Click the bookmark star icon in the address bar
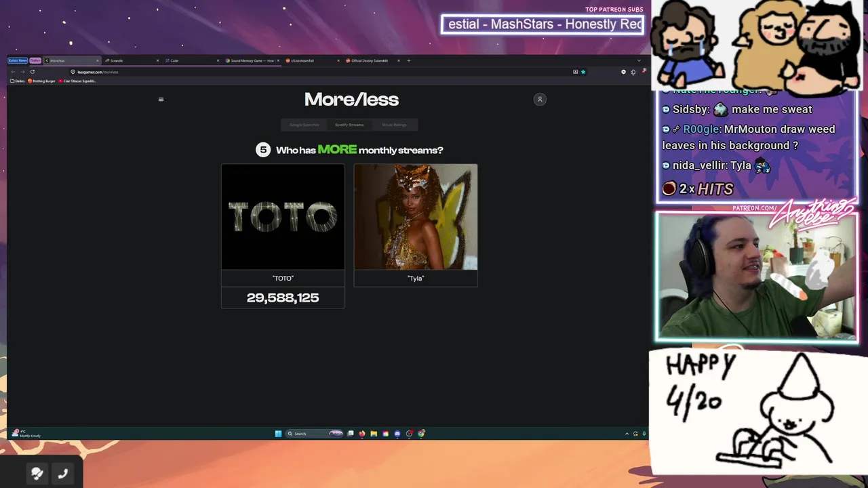868x488 pixels. tap(583, 72)
